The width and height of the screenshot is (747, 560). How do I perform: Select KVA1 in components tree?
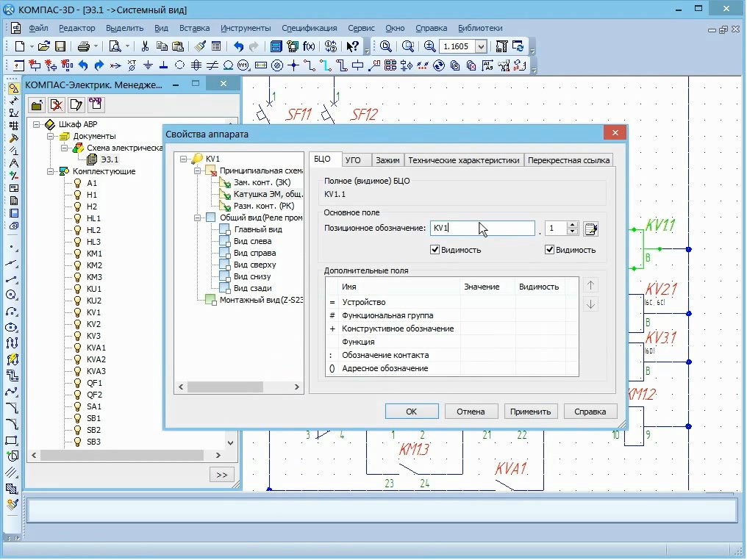[96, 348]
